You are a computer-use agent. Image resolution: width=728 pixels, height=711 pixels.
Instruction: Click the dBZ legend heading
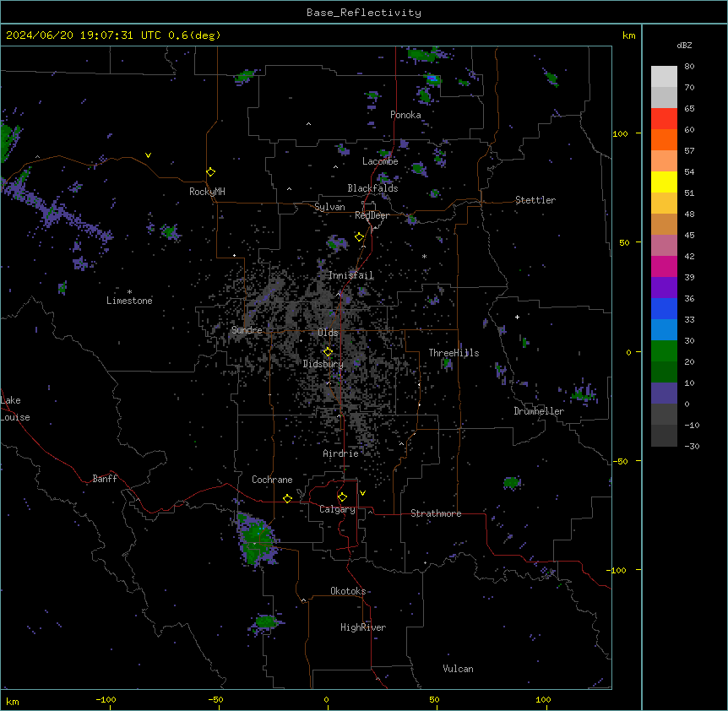pos(684,45)
